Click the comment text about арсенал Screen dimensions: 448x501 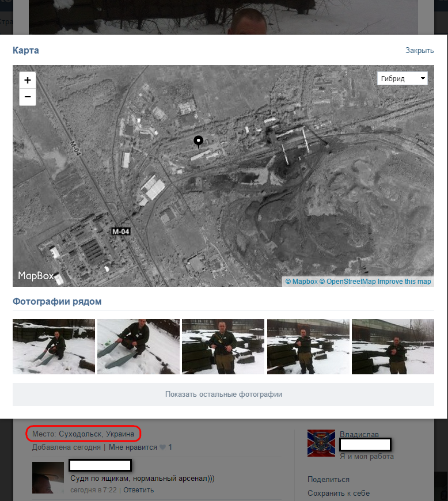(142, 479)
